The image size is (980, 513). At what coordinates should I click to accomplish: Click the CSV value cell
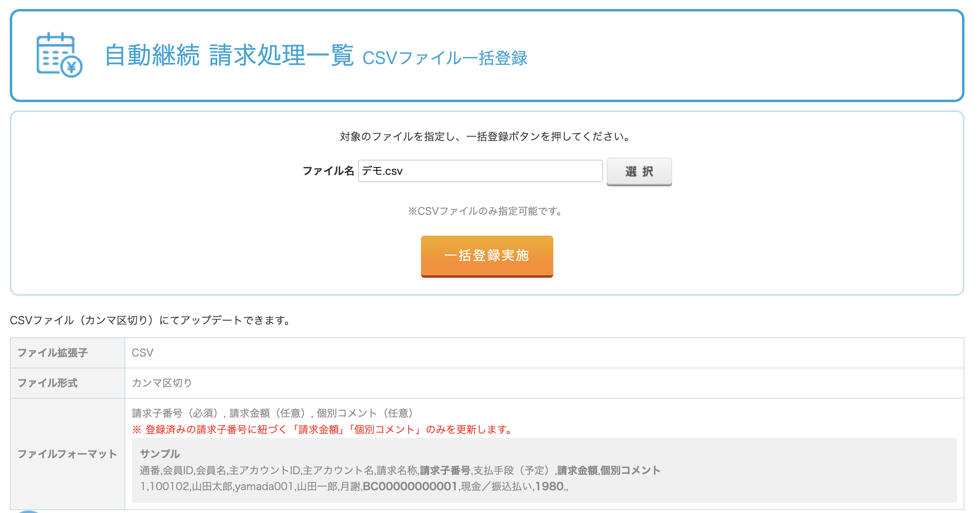pyautogui.click(x=544, y=353)
